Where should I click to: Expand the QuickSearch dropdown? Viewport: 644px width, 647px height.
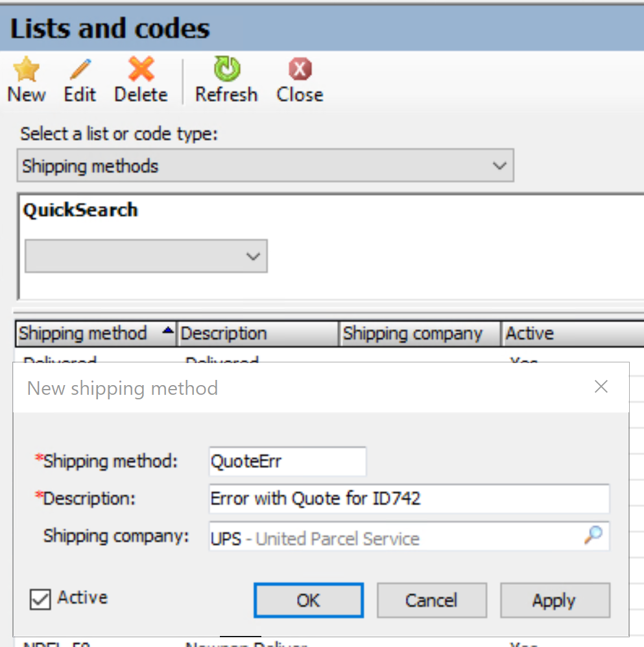pos(146,256)
